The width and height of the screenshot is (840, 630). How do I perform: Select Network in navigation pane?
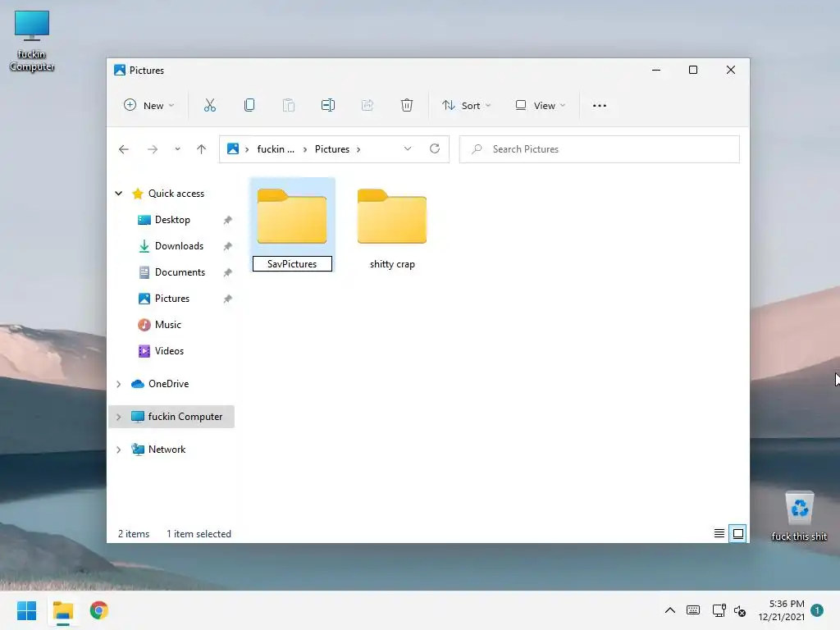[x=167, y=450]
